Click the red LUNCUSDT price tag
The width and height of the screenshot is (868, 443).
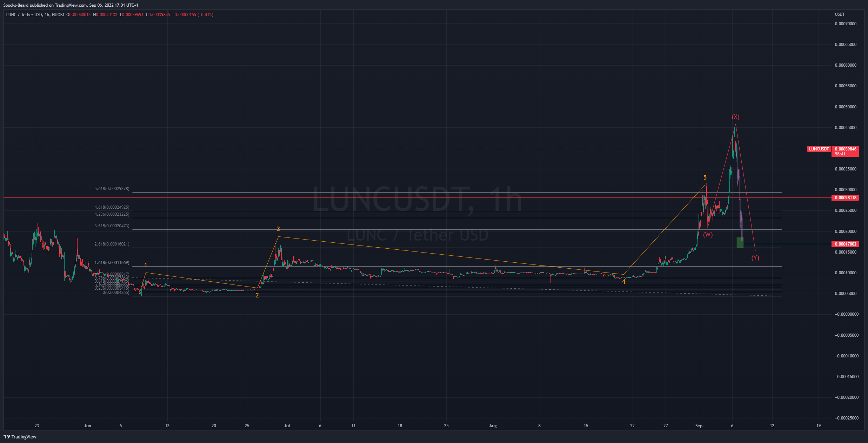point(819,149)
